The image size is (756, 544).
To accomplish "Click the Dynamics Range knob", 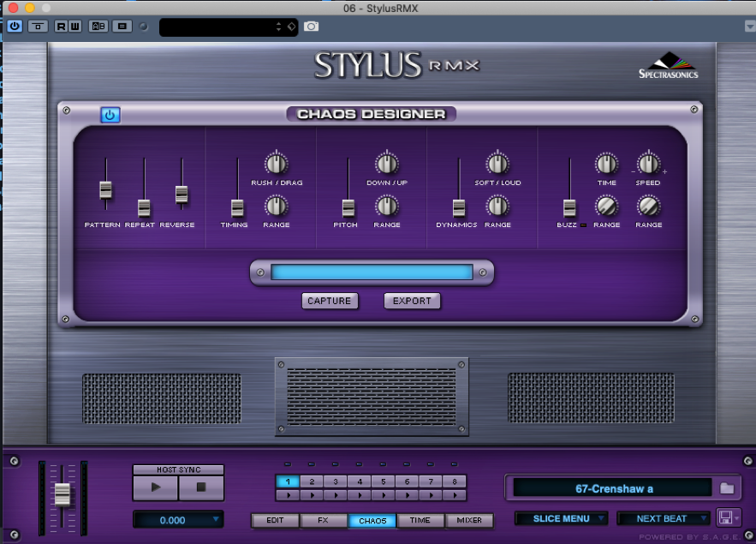I will (497, 206).
